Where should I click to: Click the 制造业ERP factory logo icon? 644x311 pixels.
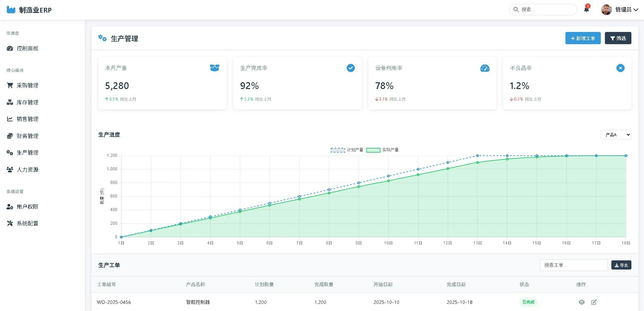11,10
